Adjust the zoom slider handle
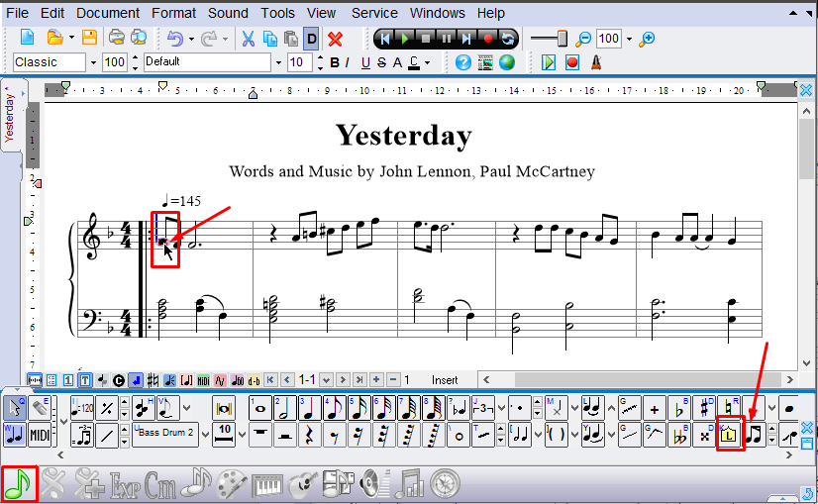Screen dimensions: 818x504 (562, 39)
